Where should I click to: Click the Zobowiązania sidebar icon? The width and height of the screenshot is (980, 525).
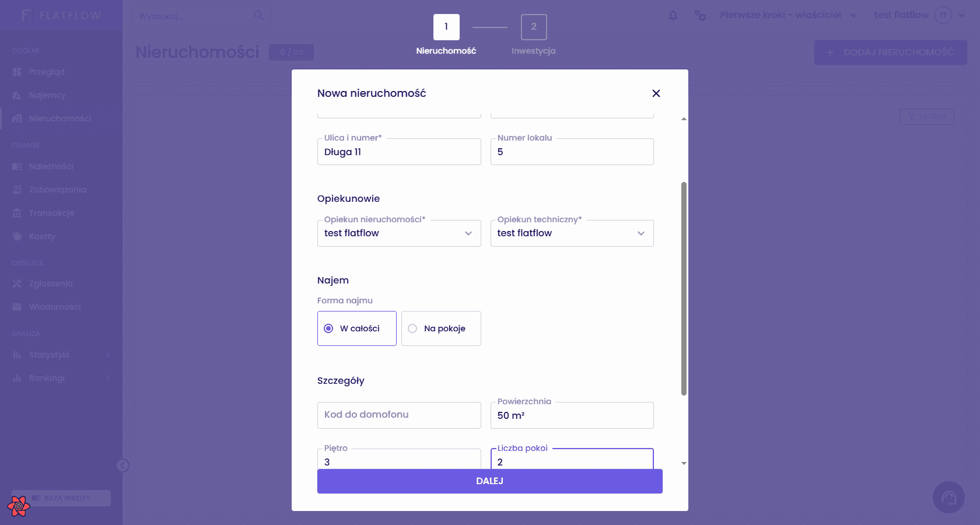tap(17, 190)
